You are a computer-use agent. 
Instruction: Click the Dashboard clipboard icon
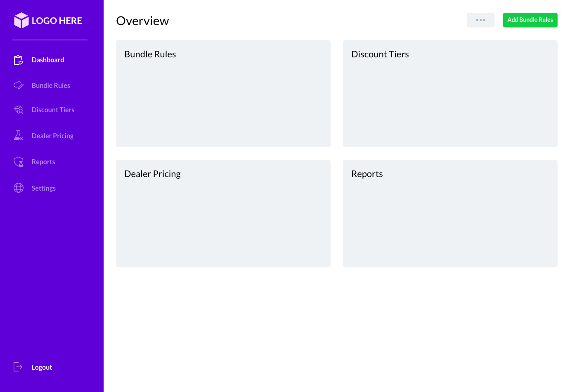(x=19, y=60)
